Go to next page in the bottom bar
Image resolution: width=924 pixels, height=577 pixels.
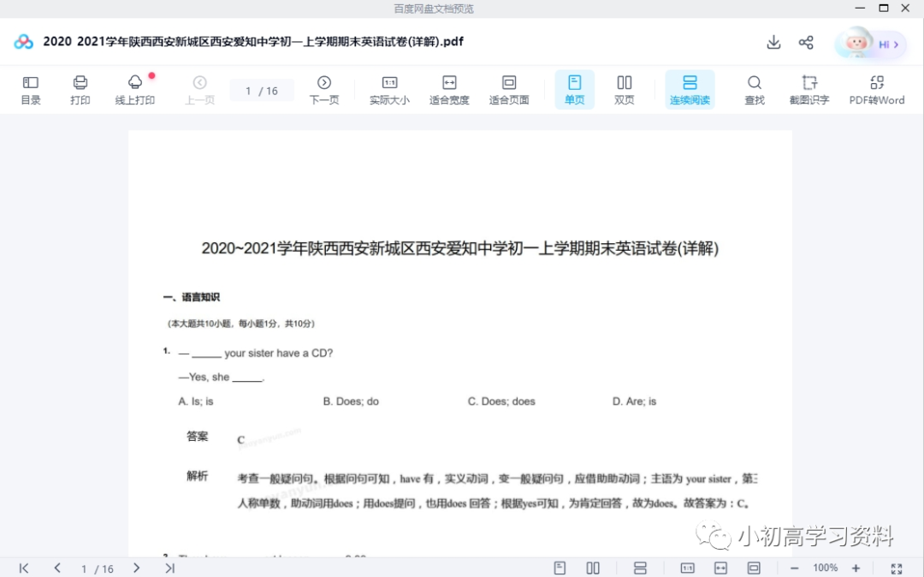tap(136, 568)
